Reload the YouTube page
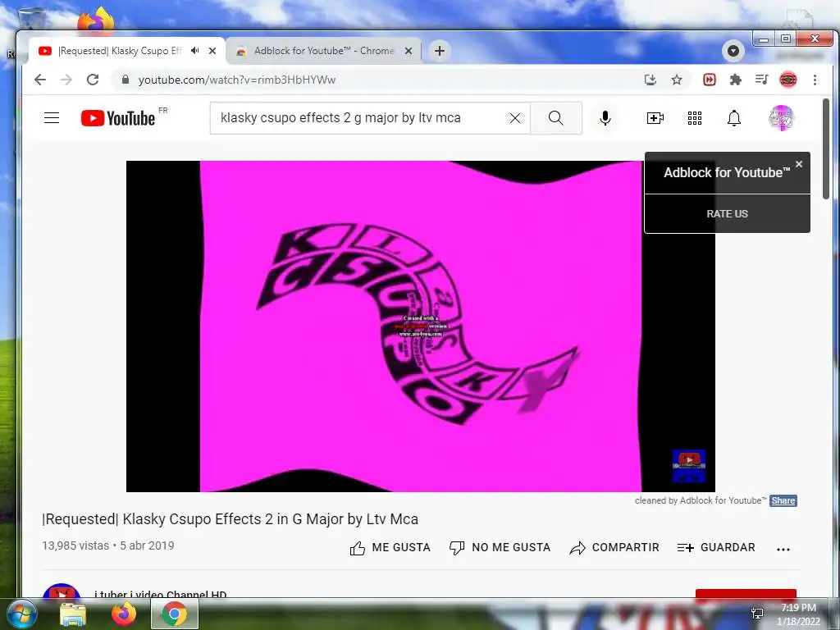The width and height of the screenshot is (840, 630). pyautogui.click(x=93, y=80)
